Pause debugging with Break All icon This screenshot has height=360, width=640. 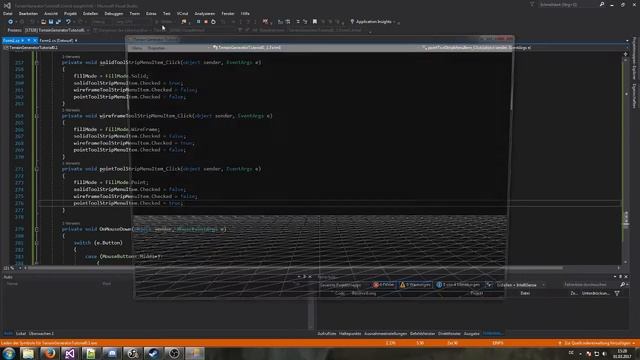tap(198, 22)
